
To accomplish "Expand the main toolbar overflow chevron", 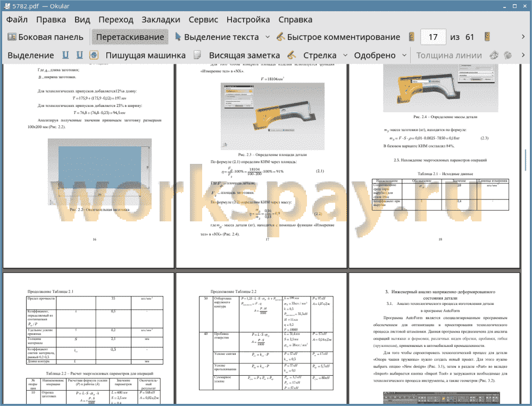I will (x=523, y=37).
